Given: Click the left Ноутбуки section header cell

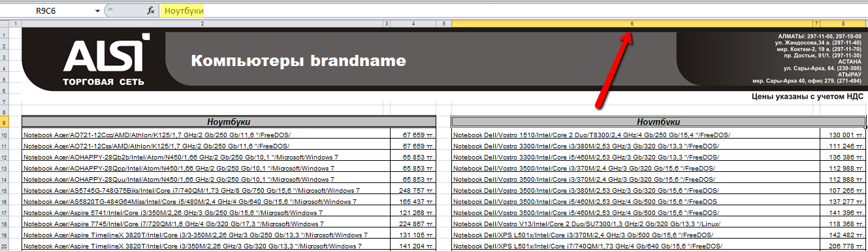Looking at the screenshot, I should 229,122.
